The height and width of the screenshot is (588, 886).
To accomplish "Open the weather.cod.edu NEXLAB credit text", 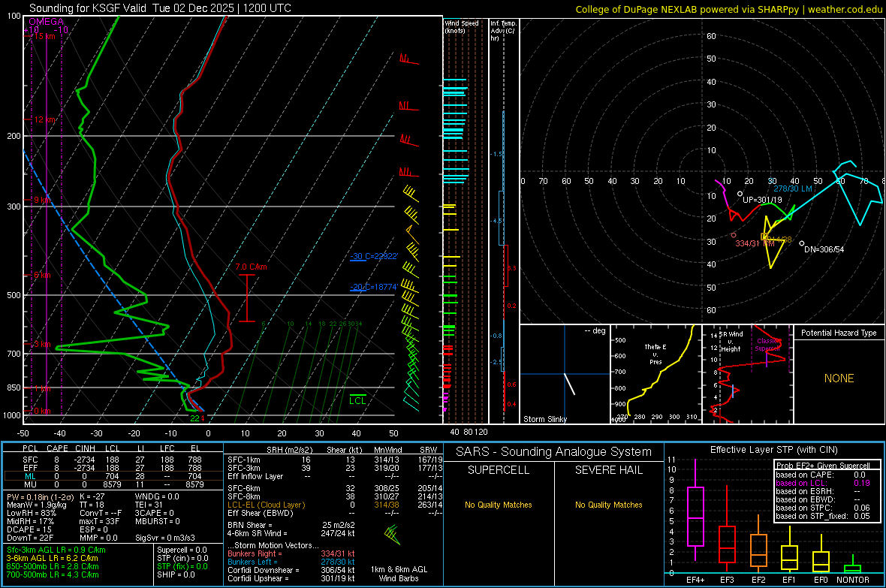I will (728, 9).
